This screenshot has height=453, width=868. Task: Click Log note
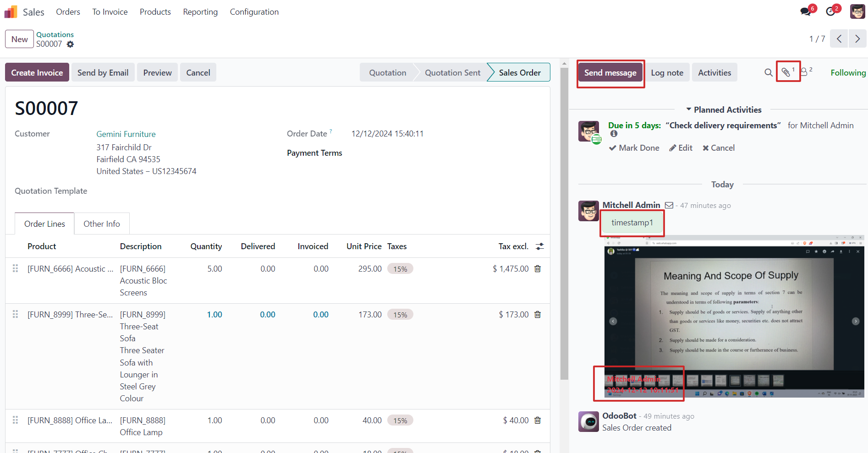point(667,72)
